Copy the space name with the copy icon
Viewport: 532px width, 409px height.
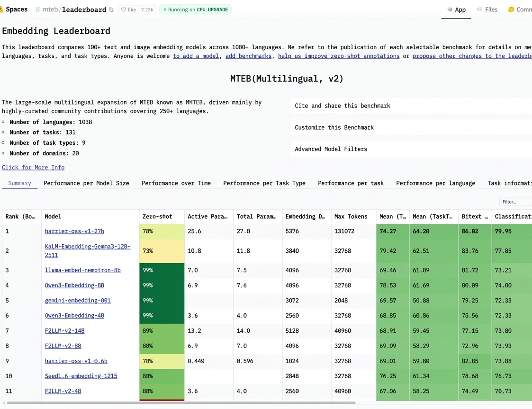111,9
